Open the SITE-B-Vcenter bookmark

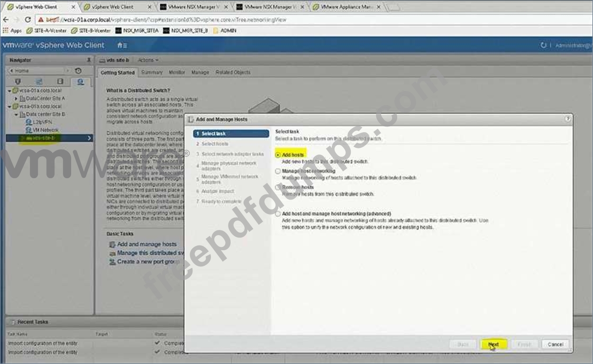click(91, 31)
